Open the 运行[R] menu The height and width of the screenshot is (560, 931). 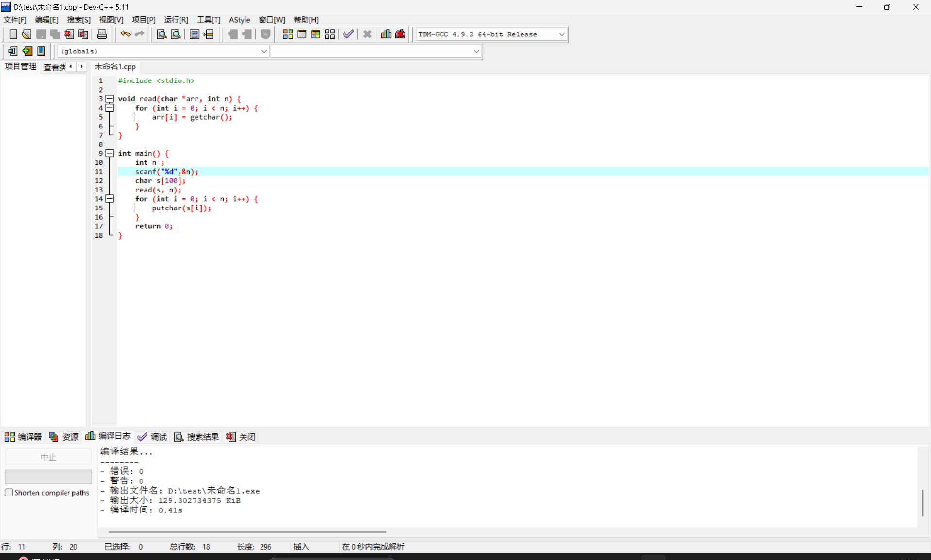[176, 20]
